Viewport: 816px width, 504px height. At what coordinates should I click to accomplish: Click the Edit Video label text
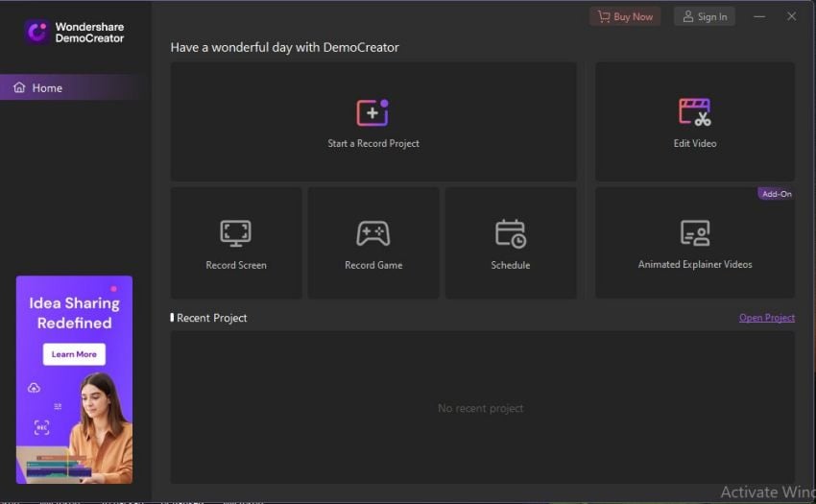tap(695, 143)
